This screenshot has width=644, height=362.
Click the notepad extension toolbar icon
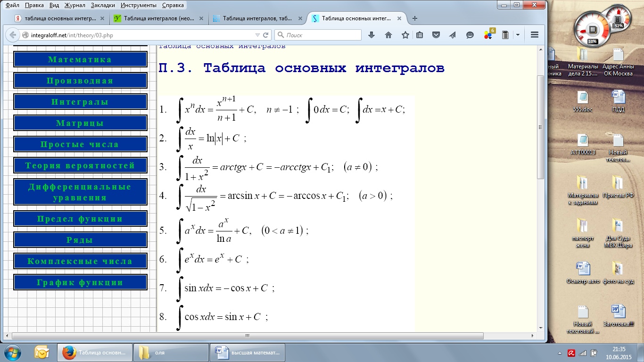tap(505, 35)
